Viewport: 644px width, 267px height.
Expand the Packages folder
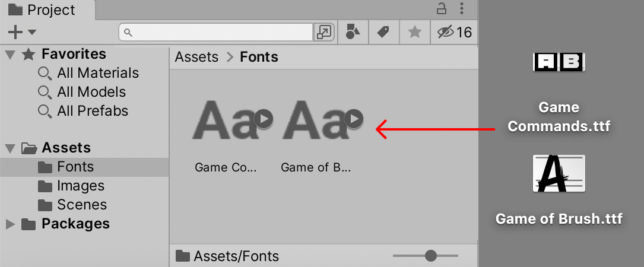9,224
